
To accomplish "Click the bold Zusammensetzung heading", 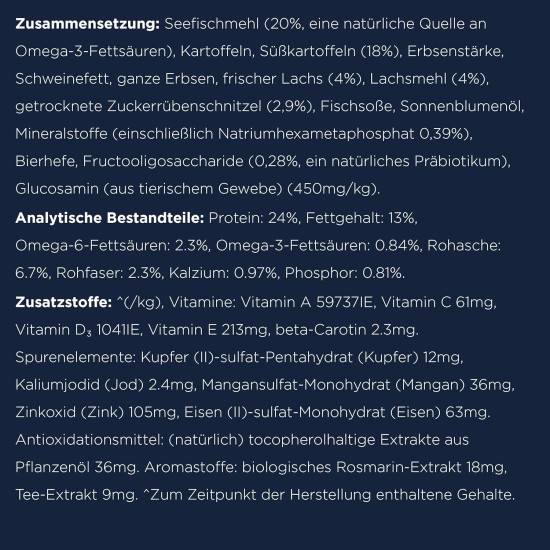I will point(87,24).
